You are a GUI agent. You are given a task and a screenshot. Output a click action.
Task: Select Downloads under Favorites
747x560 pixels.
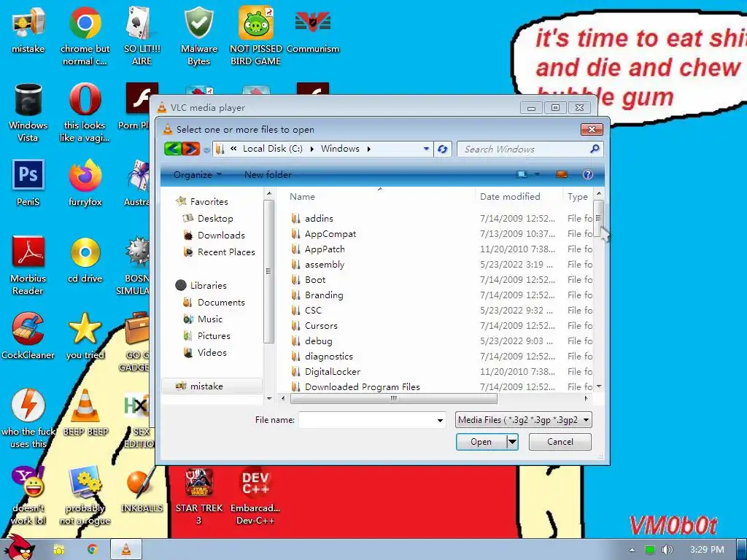(214, 236)
